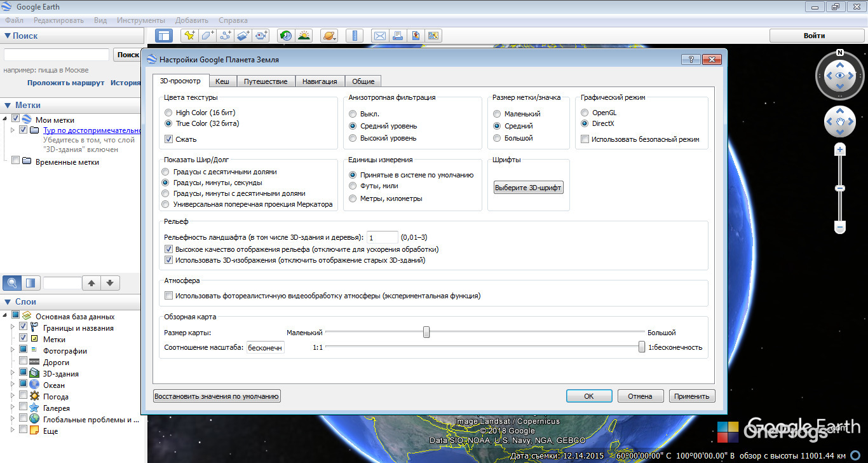The height and width of the screenshot is (463, 868).
Task: Expand Границы и названия layer
Action: [x=13, y=328]
